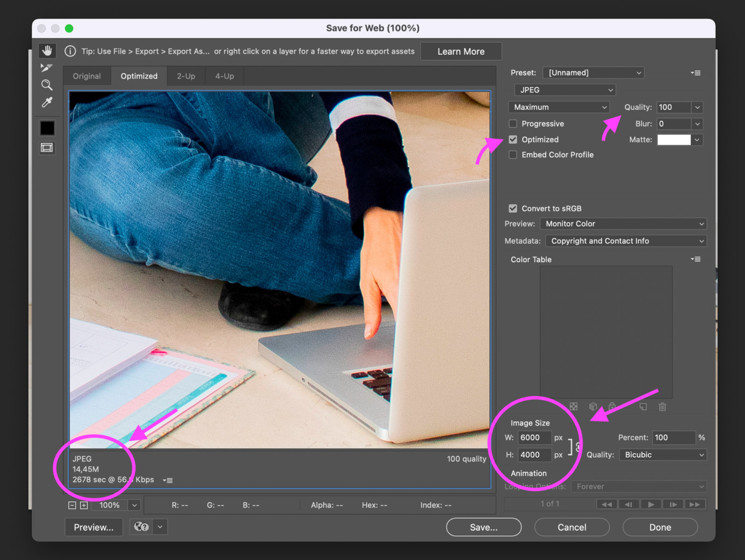The height and width of the screenshot is (560, 745).
Task: Enable the Progressive checkbox
Action: point(513,123)
